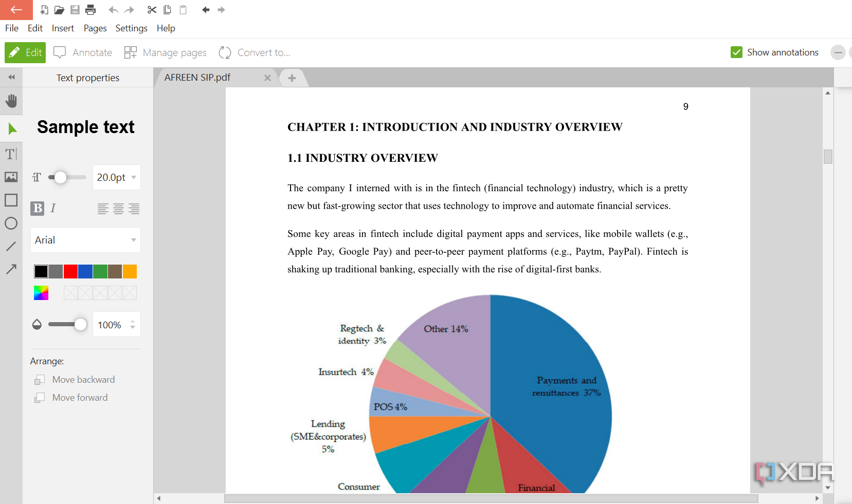This screenshot has width=852, height=504.
Task: Copy selection with the copy icon
Action: 167,10
